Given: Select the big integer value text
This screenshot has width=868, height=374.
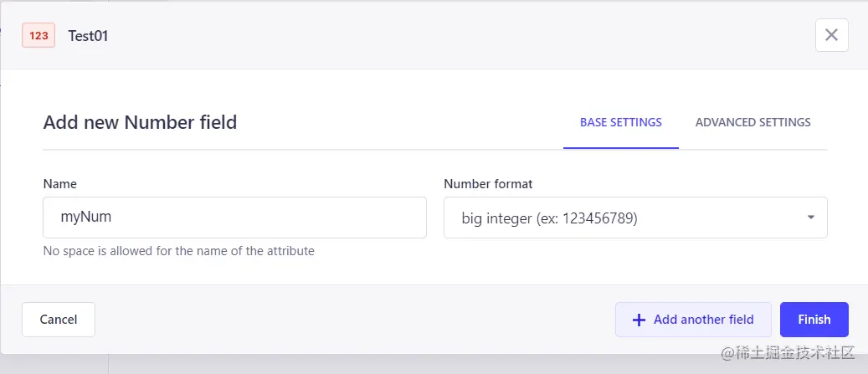Looking at the screenshot, I should 549,218.
